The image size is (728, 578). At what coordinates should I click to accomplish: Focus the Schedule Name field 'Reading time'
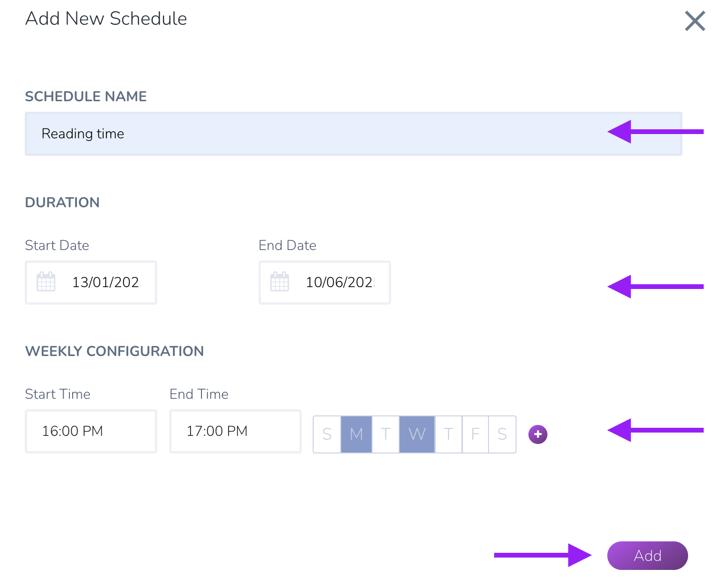pos(354,134)
